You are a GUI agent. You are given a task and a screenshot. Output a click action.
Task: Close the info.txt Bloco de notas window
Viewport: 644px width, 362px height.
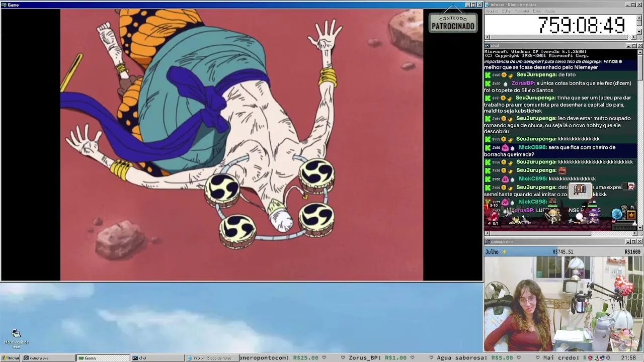point(640,5)
